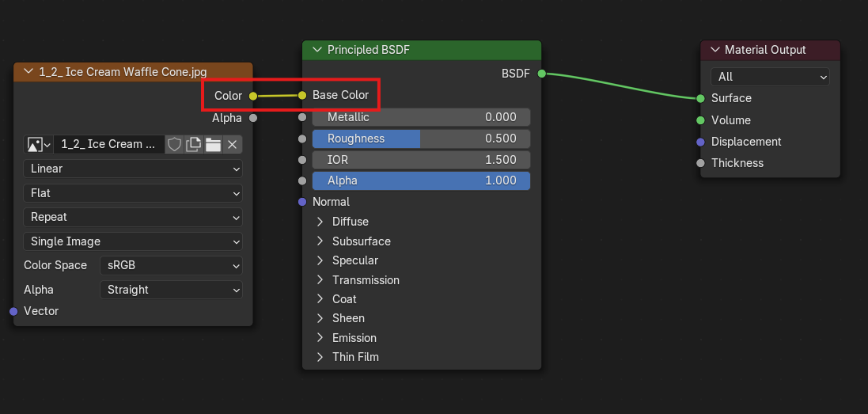Viewport: 868px width, 414px height.
Task: Click the yellow Color output socket
Action: [x=253, y=96]
